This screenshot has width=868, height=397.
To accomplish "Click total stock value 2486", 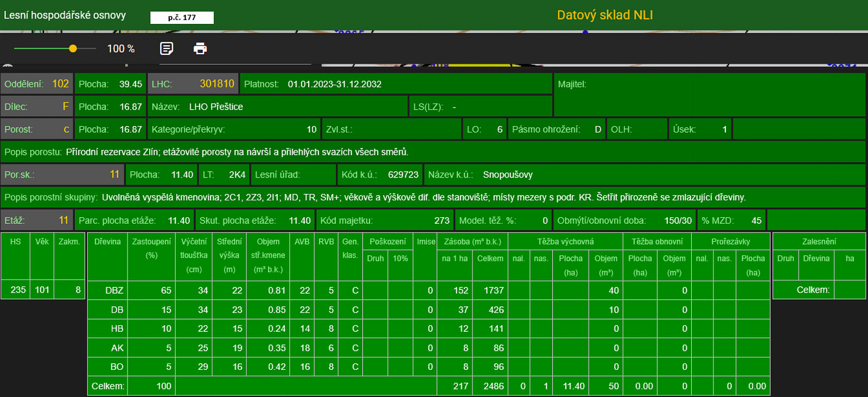I will tap(494, 386).
